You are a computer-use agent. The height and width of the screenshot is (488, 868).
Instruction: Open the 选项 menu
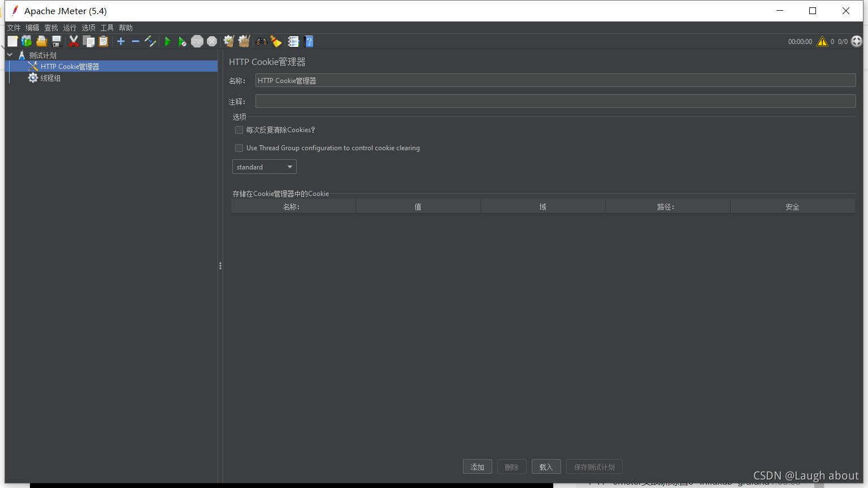pos(88,28)
